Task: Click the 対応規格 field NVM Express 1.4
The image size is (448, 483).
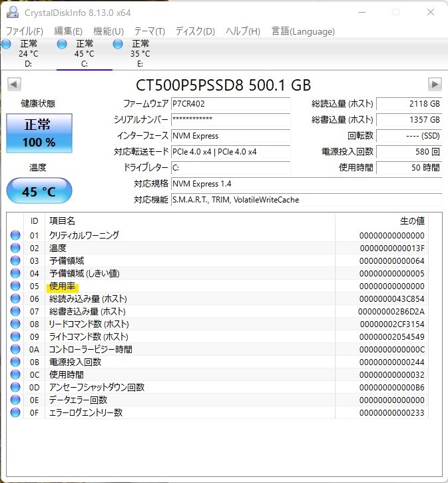Action: (306, 184)
